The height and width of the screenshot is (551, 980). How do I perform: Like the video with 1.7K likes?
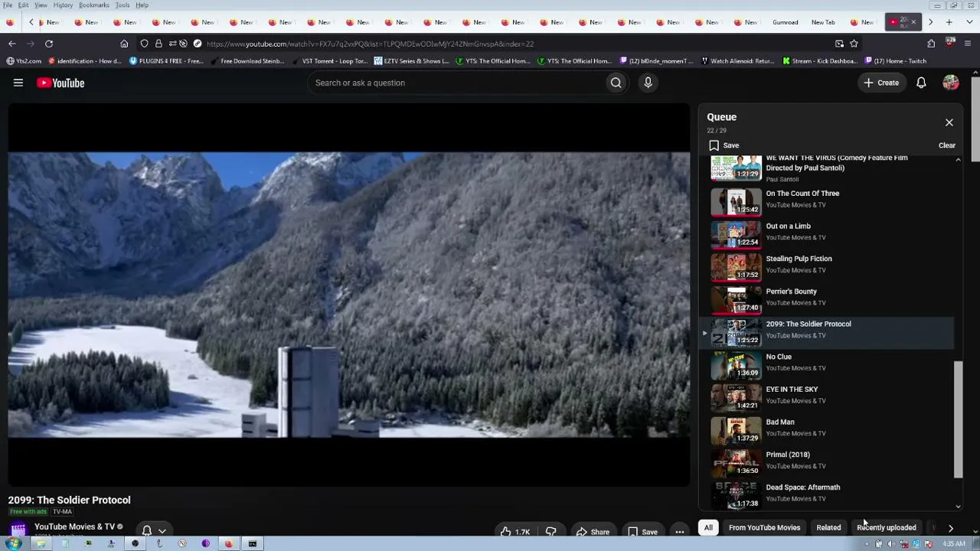pyautogui.click(x=514, y=532)
